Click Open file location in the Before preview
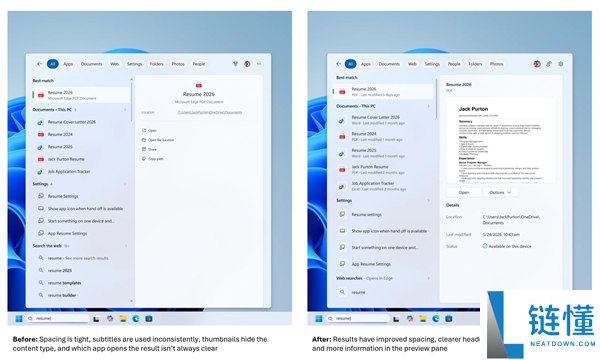The image size is (600, 360). [x=161, y=140]
